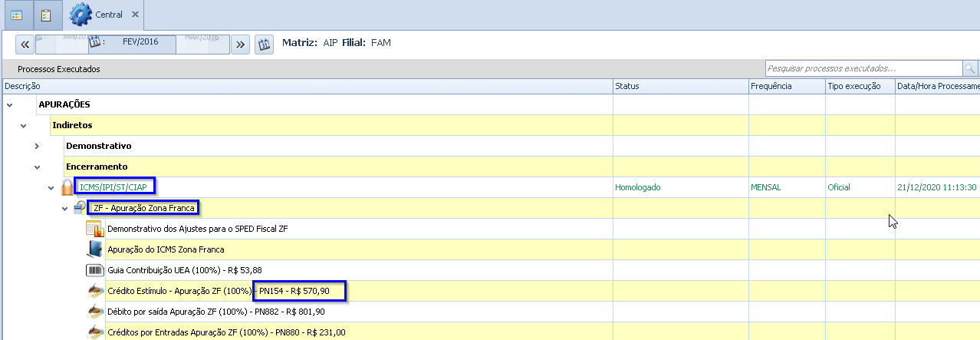Collapse the Indiretos node
This screenshot has width=980, height=340.
point(23,124)
